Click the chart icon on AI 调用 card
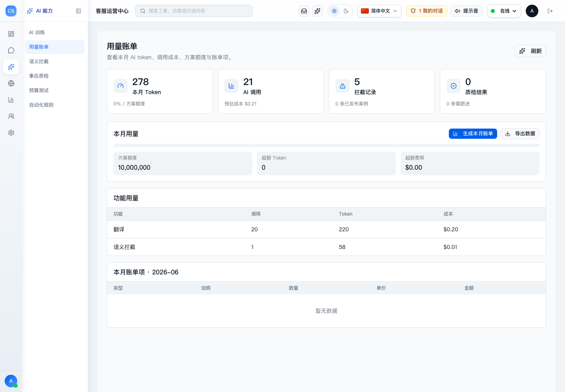Viewport: 565px width, 392px height. pyautogui.click(x=231, y=86)
